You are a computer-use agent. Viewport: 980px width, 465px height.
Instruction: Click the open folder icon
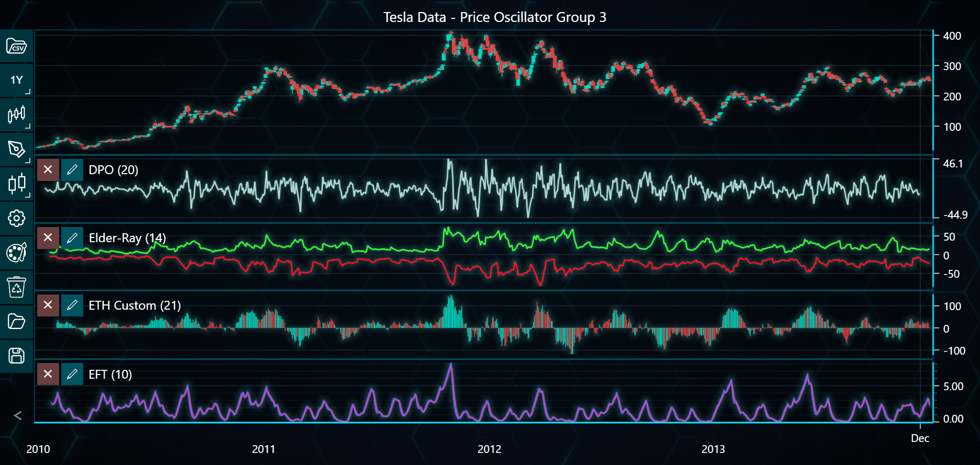(x=16, y=321)
